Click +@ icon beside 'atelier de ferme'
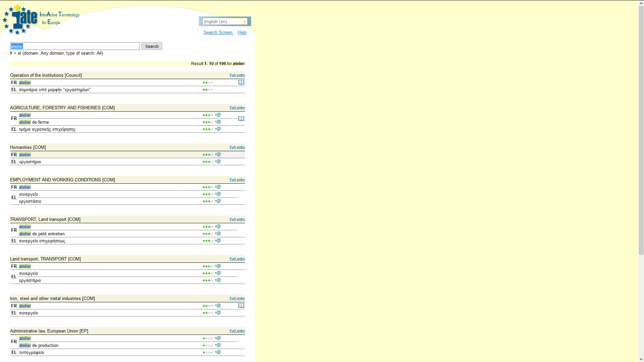The image size is (644, 362). pyautogui.click(x=218, y=122)
